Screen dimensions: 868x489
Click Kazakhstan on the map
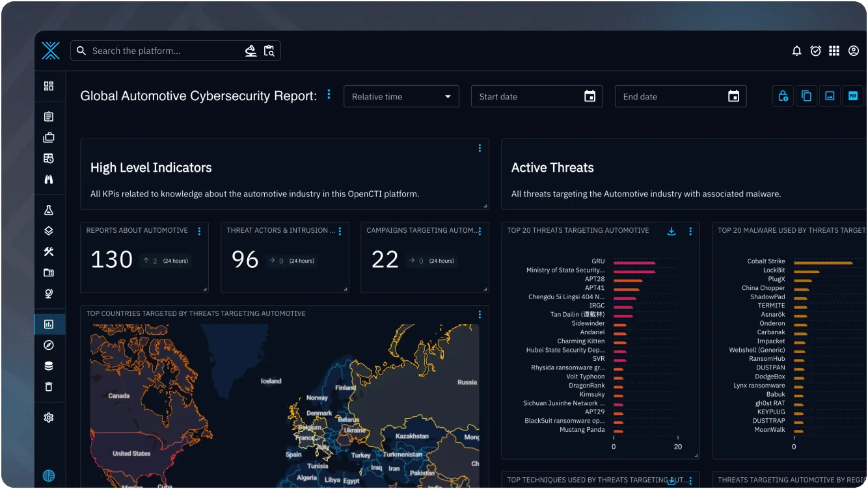point(412,436)
